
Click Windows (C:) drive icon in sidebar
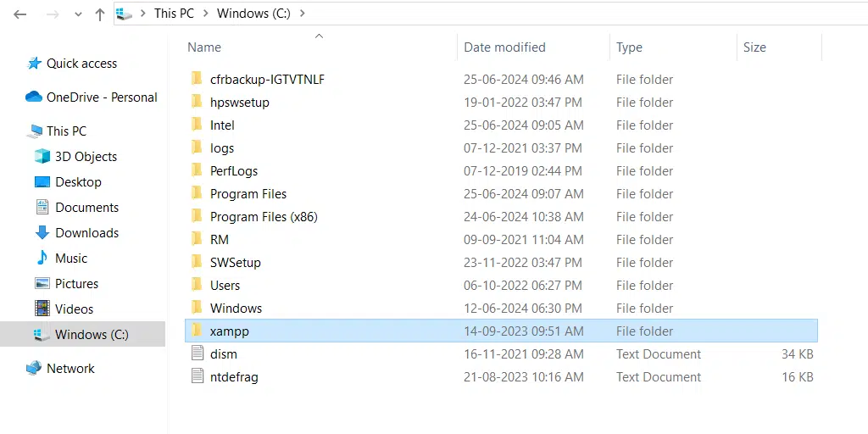(x=41, y=334)
